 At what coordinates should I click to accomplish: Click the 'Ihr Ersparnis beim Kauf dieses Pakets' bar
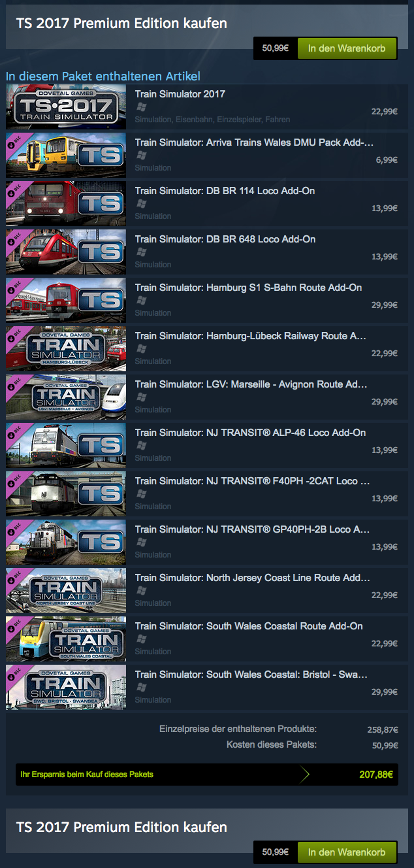[207, 775]
